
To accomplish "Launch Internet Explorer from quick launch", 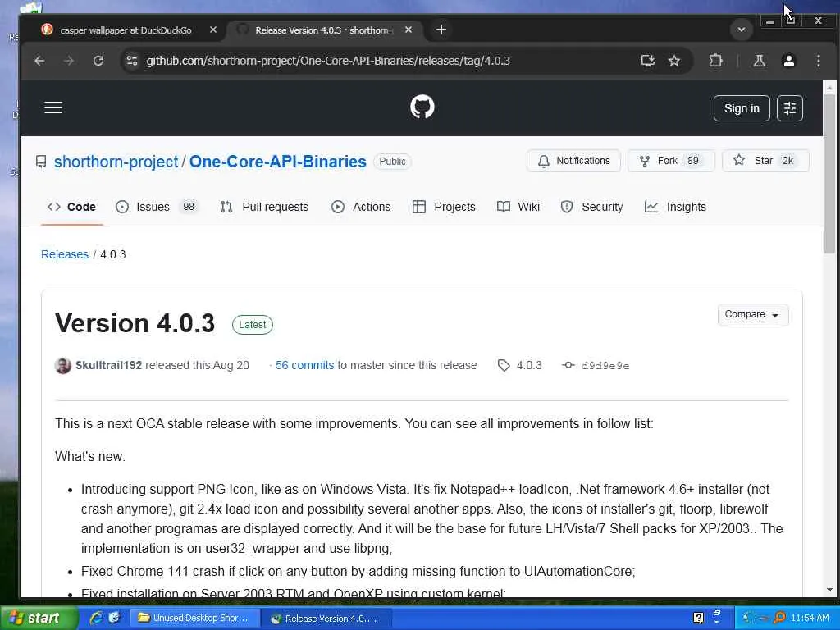I will [96, 618].
